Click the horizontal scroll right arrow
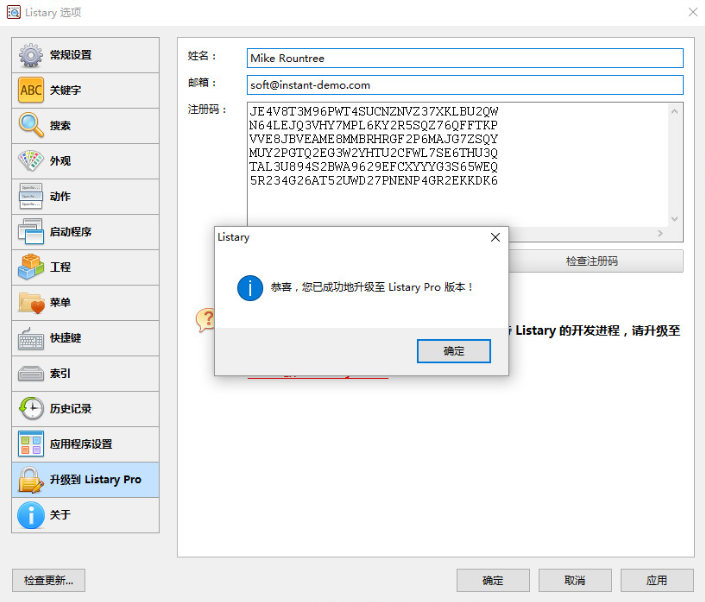 click(x=660, y=233)
